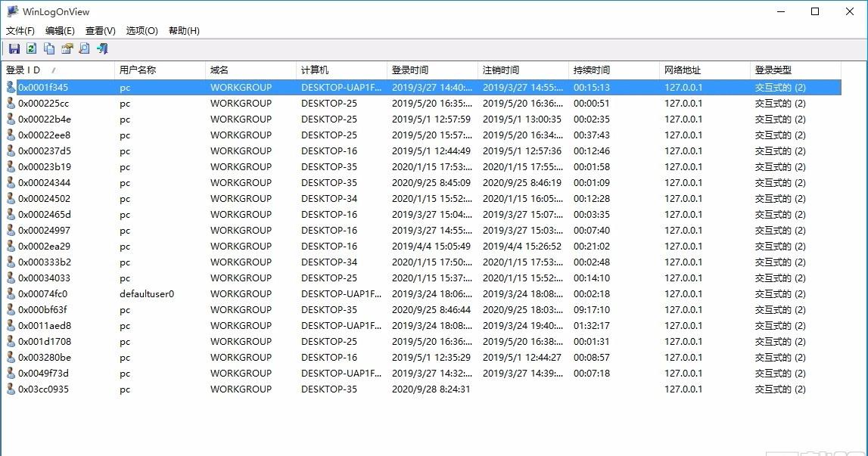Image resolution: width=868 pixels, height=456 pixels.
Task: Open the 文件(F) menu
Action: 20,30
